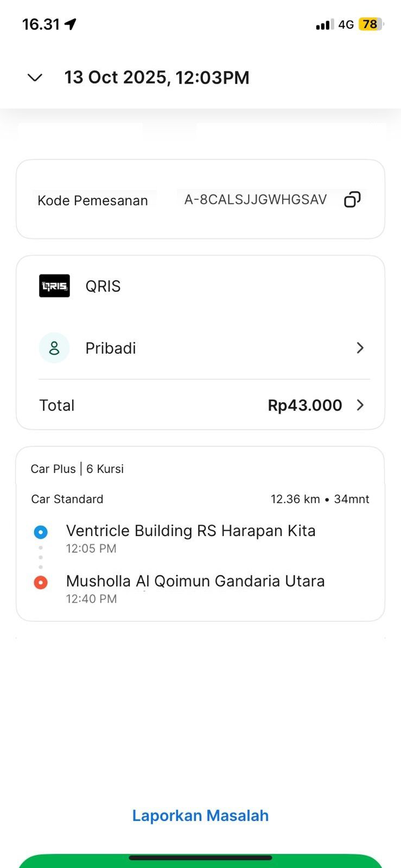The width and height of the screenshot is (401, 868).
Task: Open Laporkan Masalah link
Action: [x=200, y=815]
